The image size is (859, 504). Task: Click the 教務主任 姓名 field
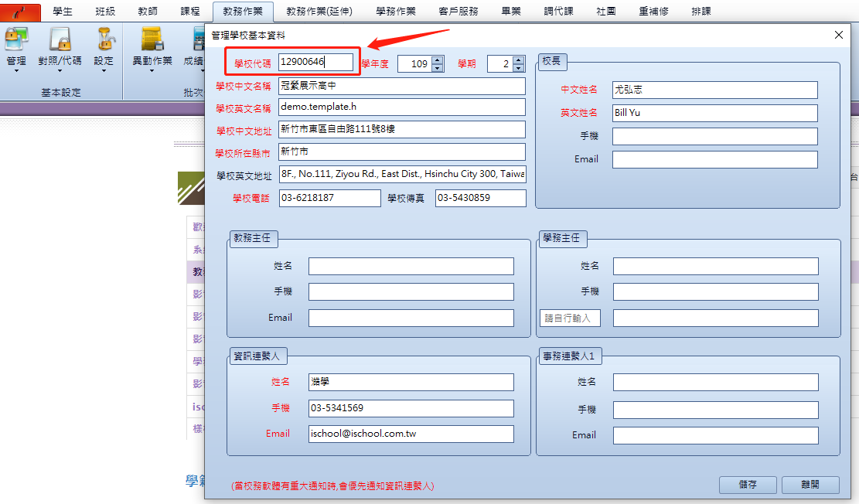(411, 266)
